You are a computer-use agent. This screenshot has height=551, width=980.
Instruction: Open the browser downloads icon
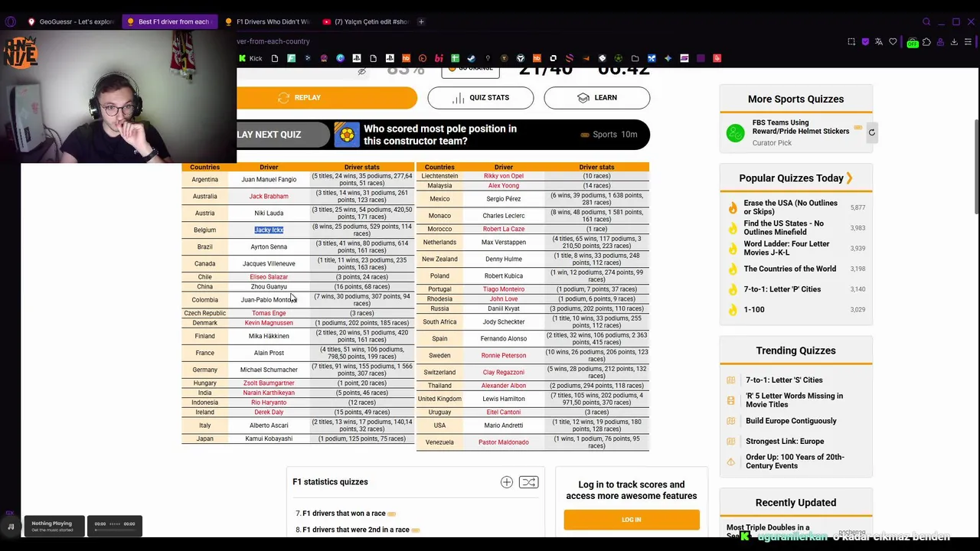coord(954,42)
